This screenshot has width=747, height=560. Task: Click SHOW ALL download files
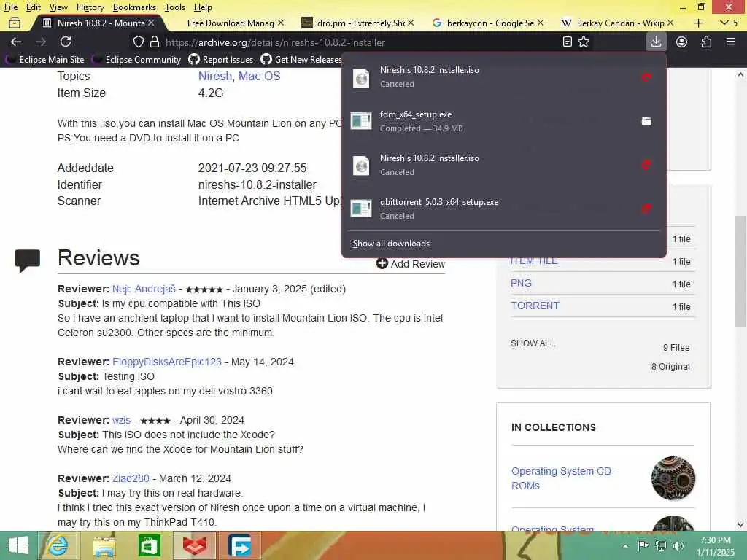533,343
